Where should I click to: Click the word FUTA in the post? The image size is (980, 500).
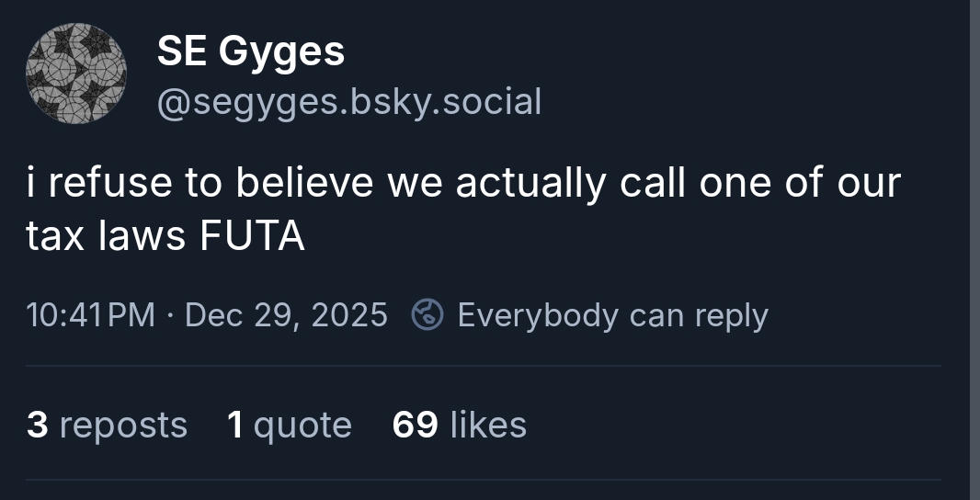tap(252, 237)
